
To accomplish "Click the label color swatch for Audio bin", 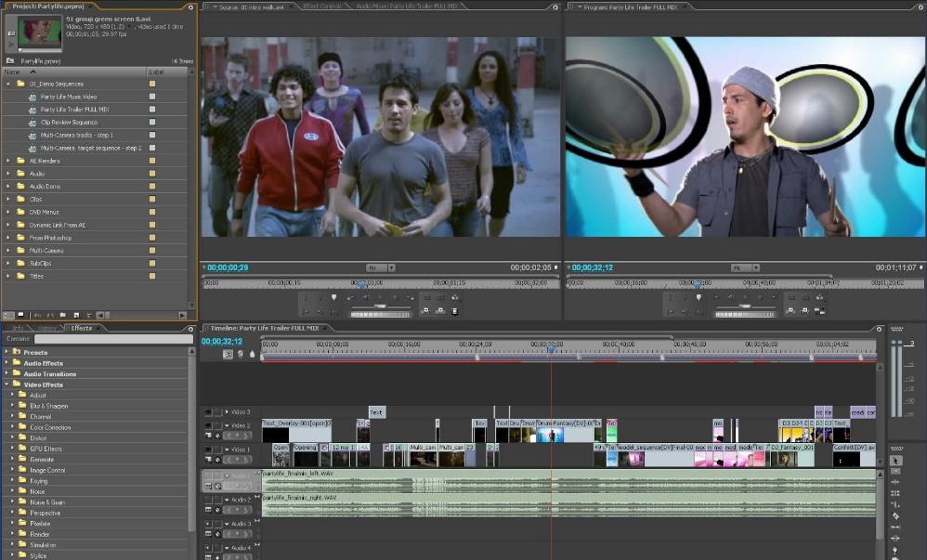I will click(152, 174).
